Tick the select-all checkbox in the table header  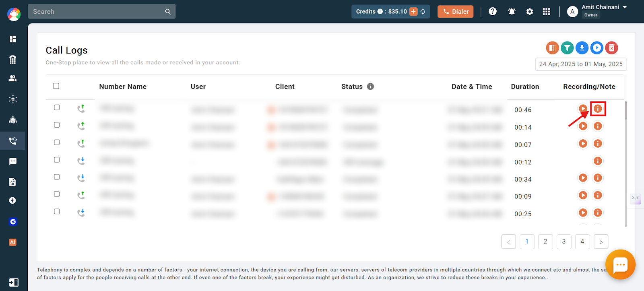[56, 86]
